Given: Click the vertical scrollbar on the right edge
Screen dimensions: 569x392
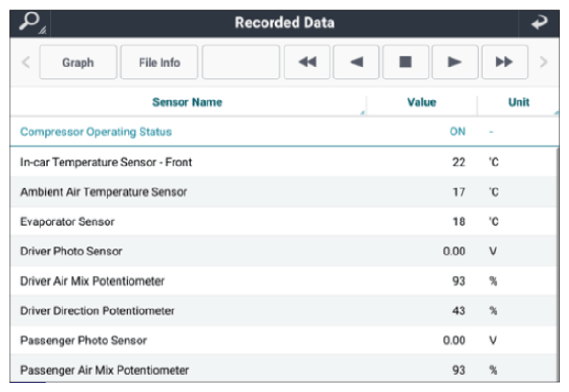Looking at the screenshot, I should [x=558, y=264].
